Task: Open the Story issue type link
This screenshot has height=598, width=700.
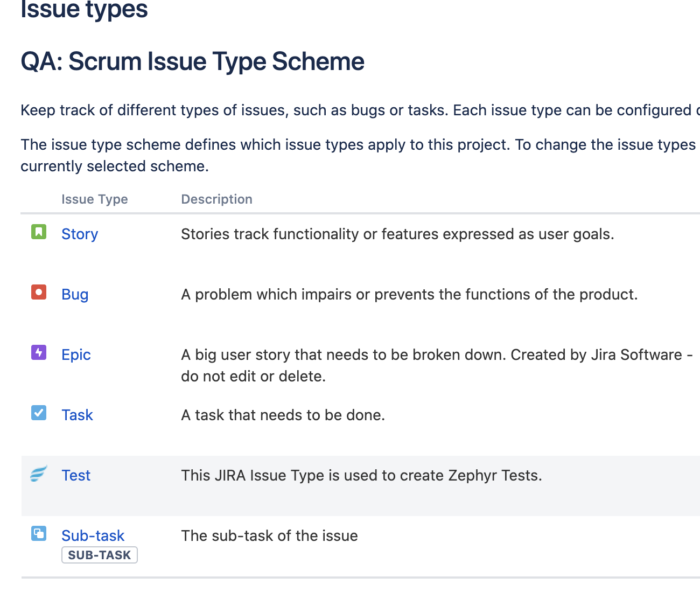Action: point(80,234)
